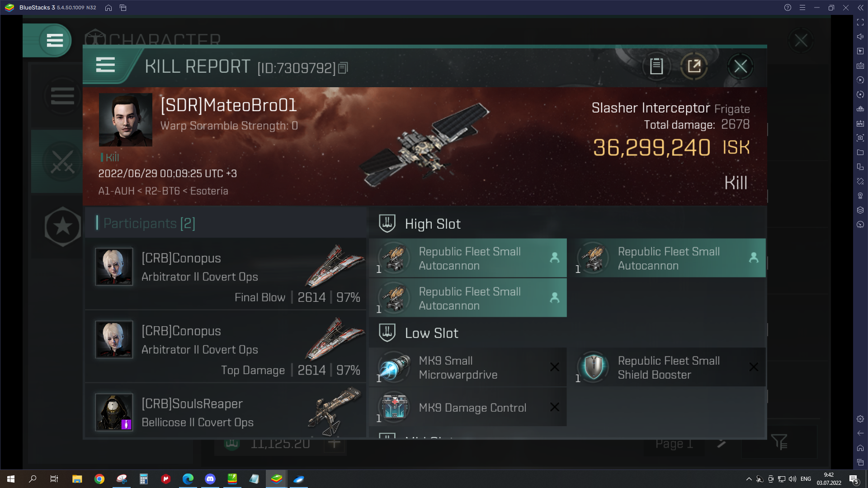Toggle destroyed status on MK9 Damage Control
The width and height of the screenshot is (868, 488).
pos(554,407)
